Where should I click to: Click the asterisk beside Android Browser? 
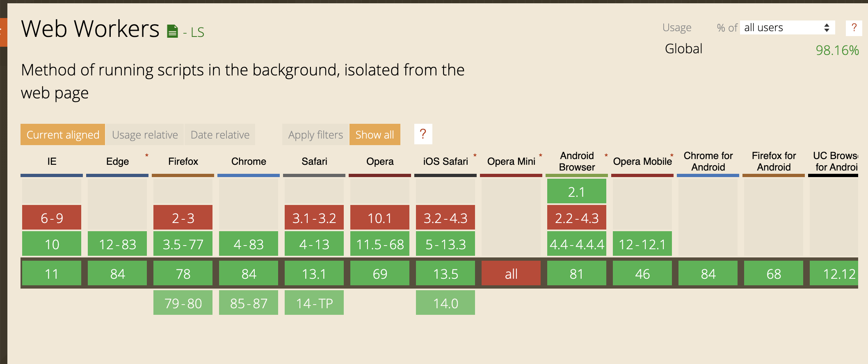click(606, 155)
